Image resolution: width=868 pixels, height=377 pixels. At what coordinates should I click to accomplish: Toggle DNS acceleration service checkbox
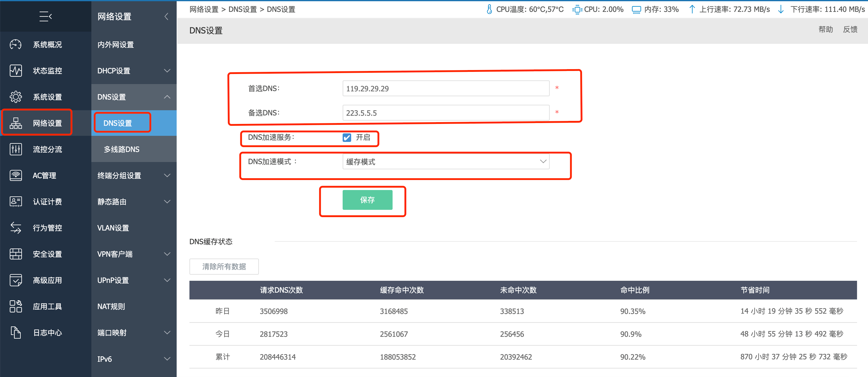[x=347, y=137]
